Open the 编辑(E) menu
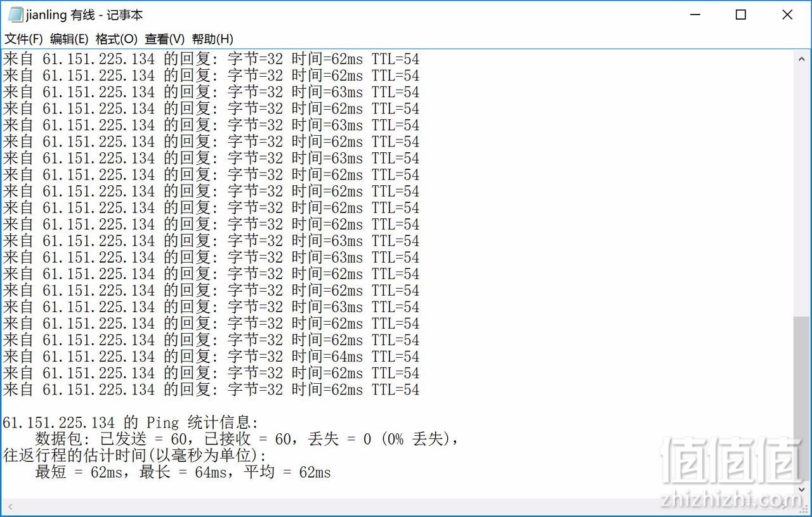Image resolution: width=812 pixels, height=517 pixels. pyautogui.click(x=69, y=39)
